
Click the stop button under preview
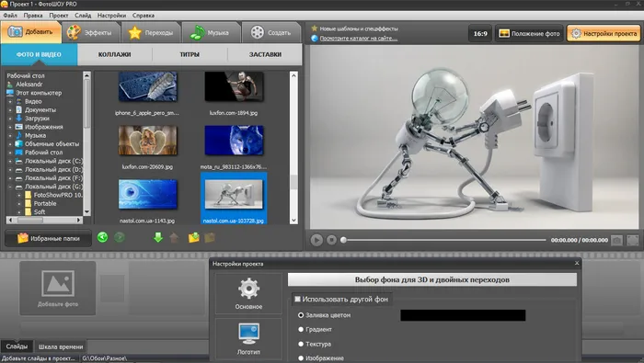pos(331,240)
